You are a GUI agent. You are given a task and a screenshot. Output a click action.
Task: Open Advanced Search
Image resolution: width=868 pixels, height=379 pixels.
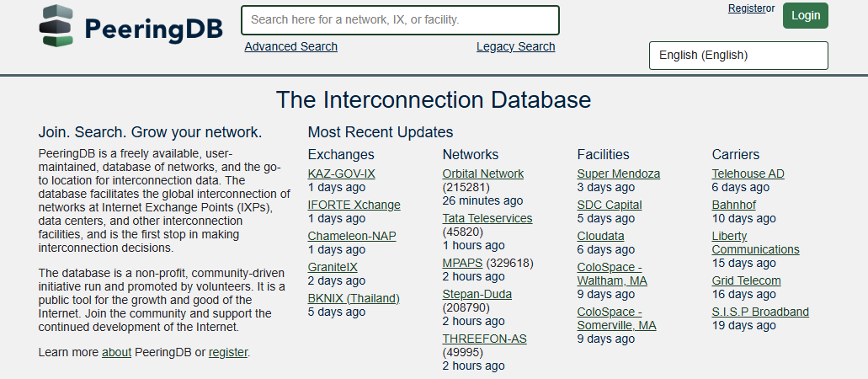point(290,46)
